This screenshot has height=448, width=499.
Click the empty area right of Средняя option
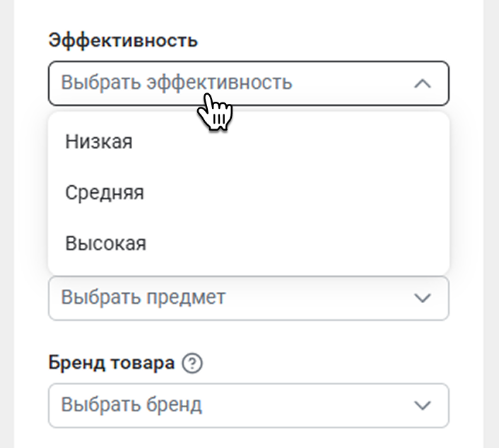293,192
